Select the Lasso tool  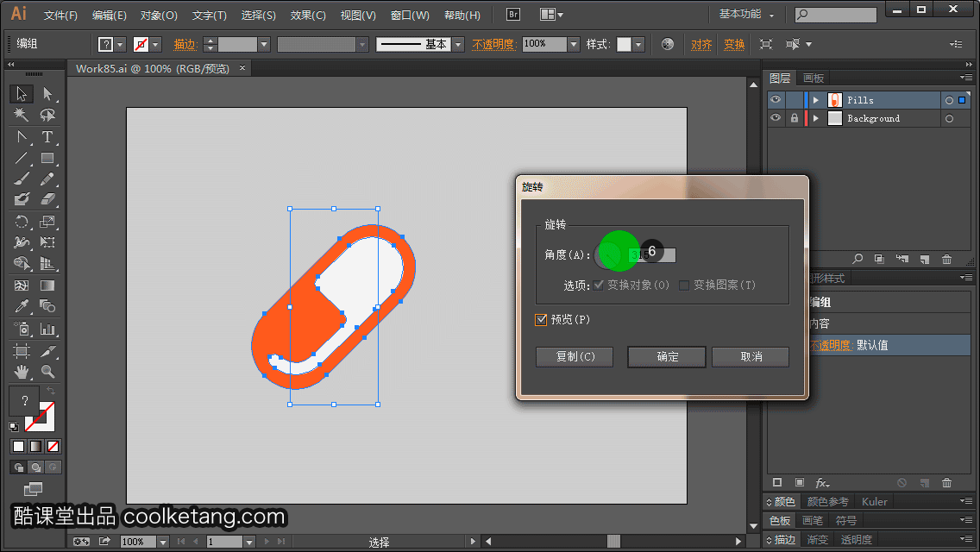pos(47,115)
